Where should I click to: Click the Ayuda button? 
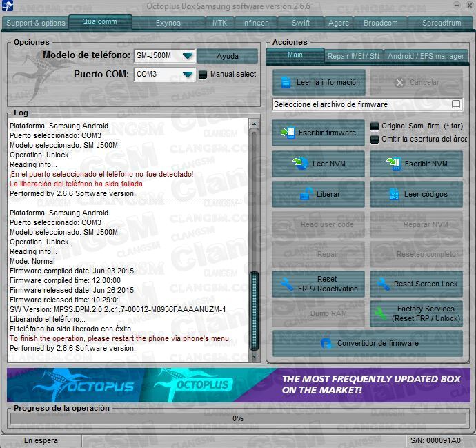click(227, 56)
